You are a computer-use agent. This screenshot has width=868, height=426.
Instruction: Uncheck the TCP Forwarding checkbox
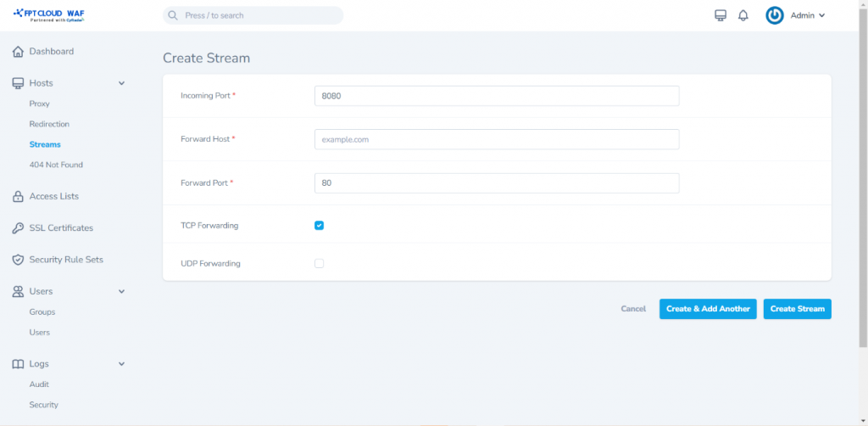320,226
